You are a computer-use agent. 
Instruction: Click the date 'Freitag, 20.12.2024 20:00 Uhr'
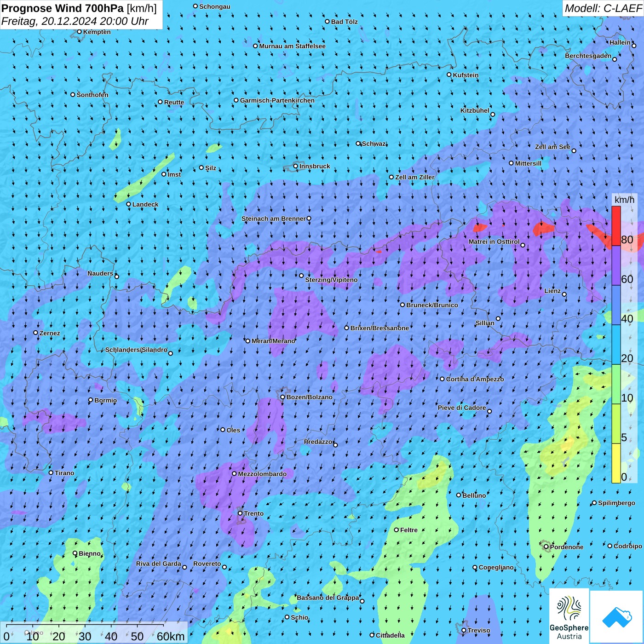75,21
